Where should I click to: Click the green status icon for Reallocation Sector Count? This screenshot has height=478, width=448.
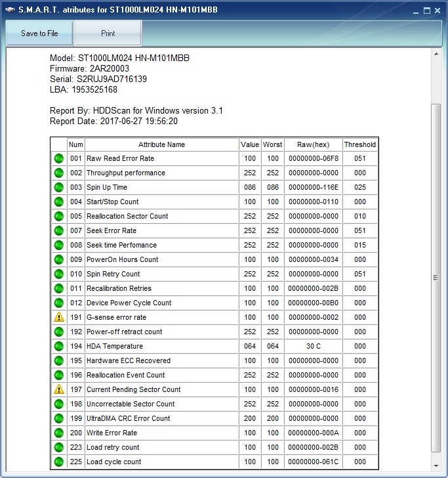(59, 216)
